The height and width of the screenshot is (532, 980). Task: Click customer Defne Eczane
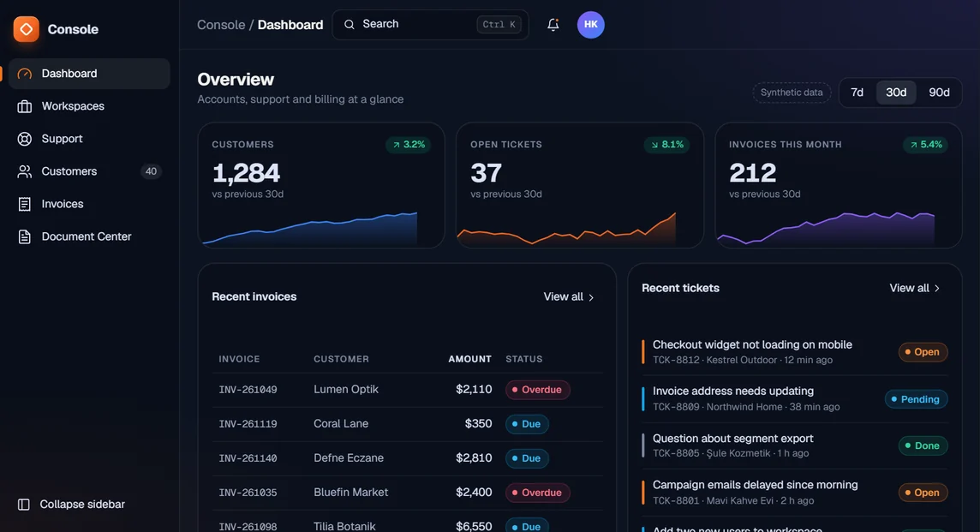point(349,457)
